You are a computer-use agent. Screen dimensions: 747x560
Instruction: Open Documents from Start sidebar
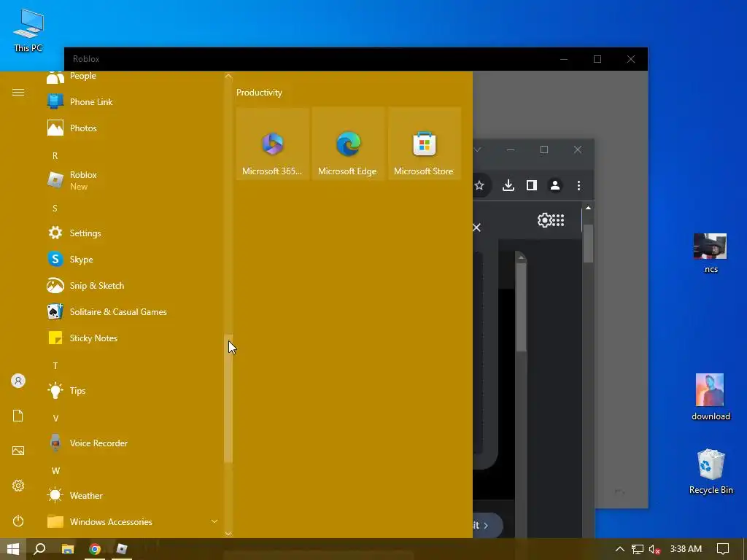click(x=18, y=416)
